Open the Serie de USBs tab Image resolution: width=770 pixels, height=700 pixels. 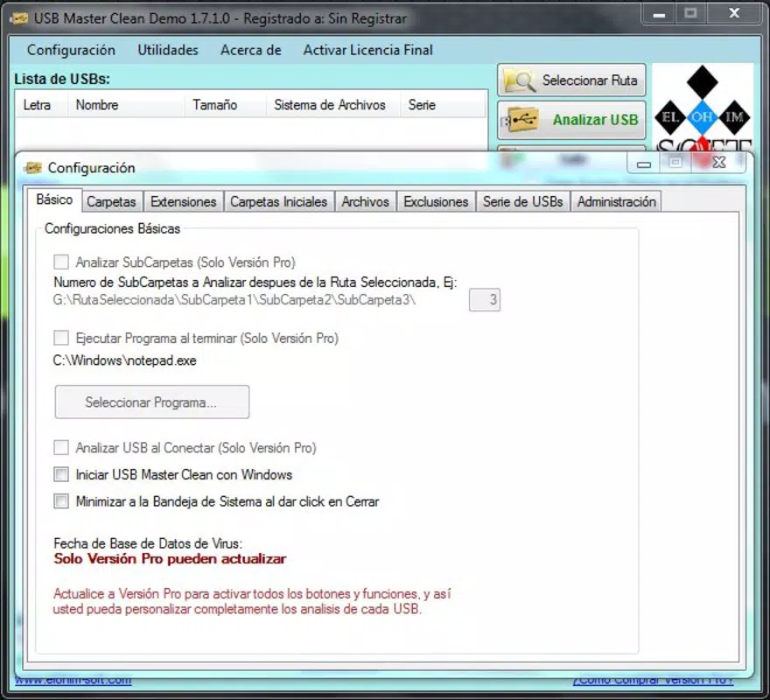[x=522, y=201]
